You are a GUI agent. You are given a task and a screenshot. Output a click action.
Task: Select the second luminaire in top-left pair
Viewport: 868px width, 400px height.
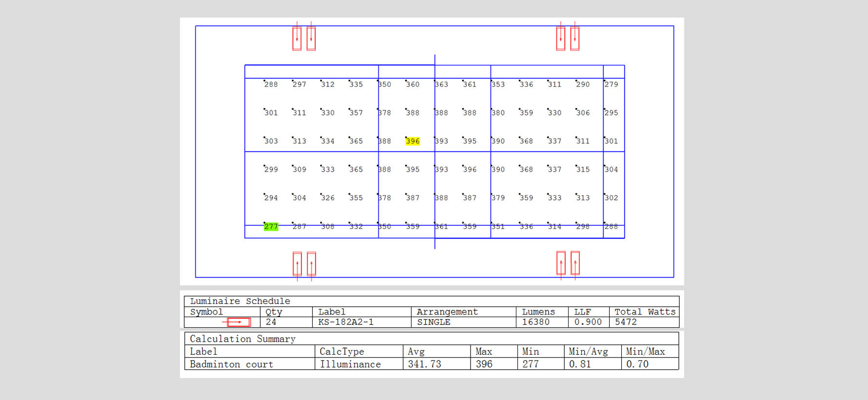click(311, 39)
